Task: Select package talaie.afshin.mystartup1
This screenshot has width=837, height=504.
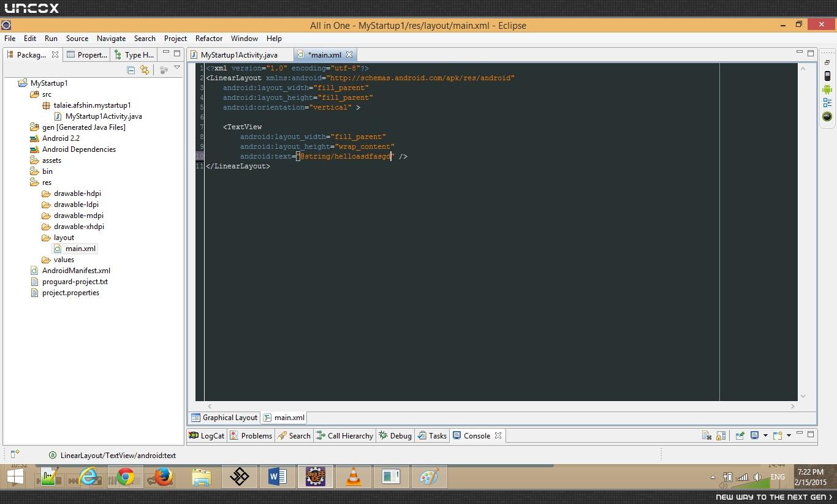Action: coord(92,105)
